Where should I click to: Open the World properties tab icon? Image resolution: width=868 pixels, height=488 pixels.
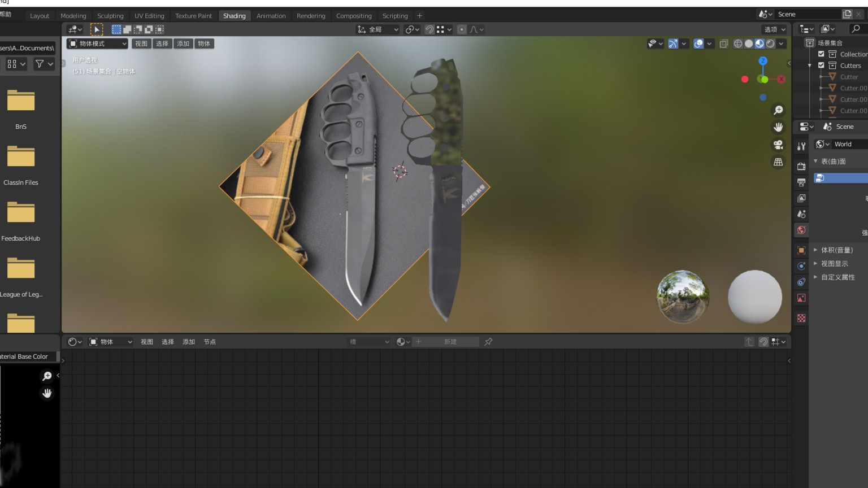pyautogui.click(x=801, y=230)
